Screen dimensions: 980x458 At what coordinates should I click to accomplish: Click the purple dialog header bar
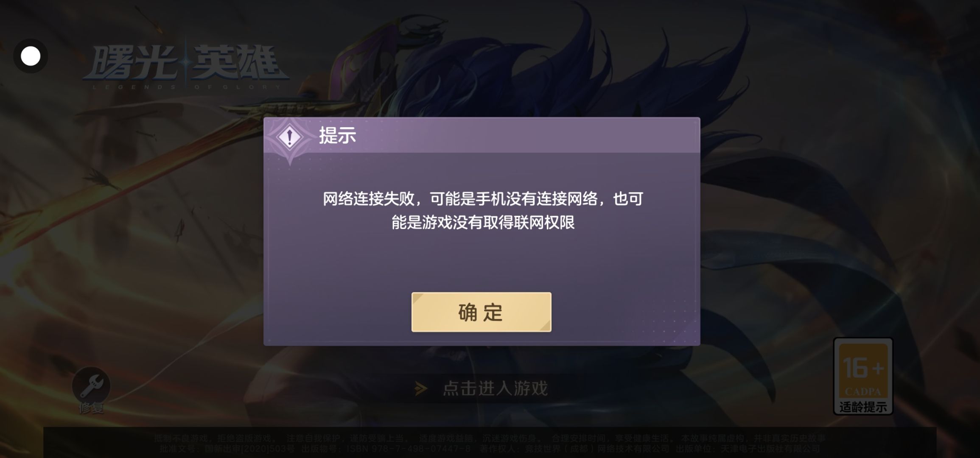click(x=482, y=135)
